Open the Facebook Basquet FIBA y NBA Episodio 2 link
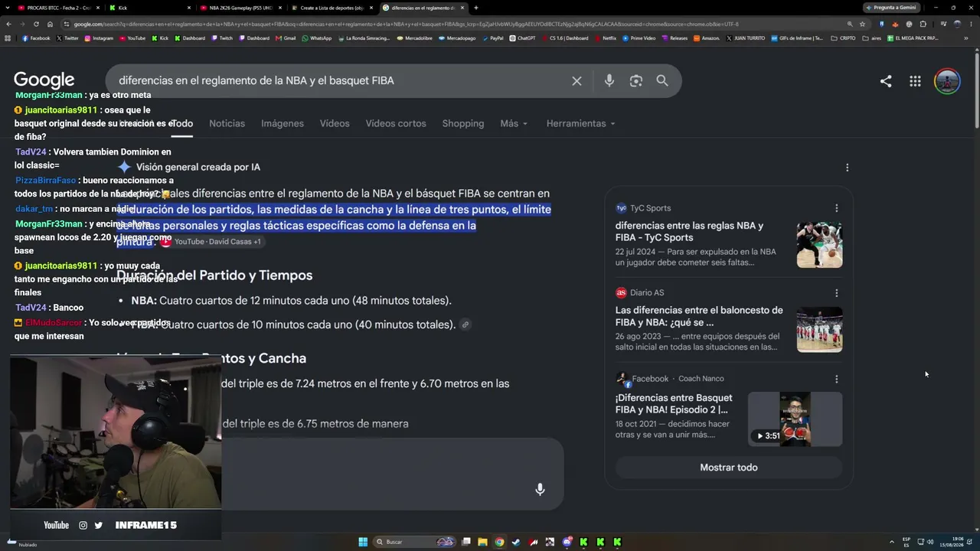 (x=674, y=403)
